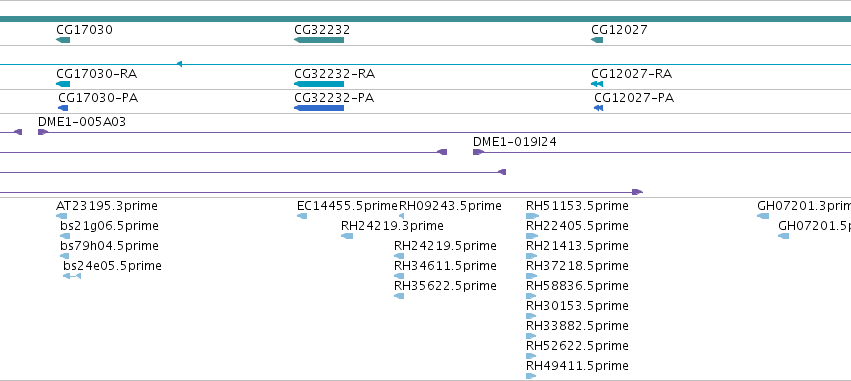Click the RH09243.5prime EST arrow

[x=401, y=216]
